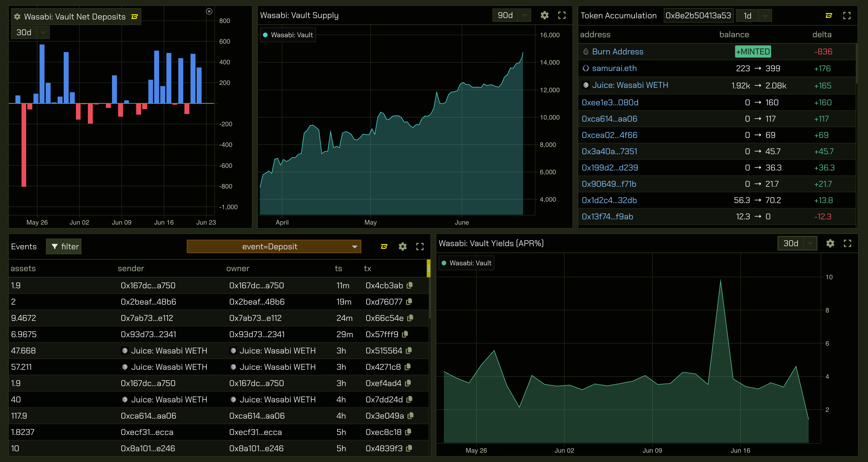
Task: Expand Vault Supply chart to fullscreen
Action: [x=561, y=15]
